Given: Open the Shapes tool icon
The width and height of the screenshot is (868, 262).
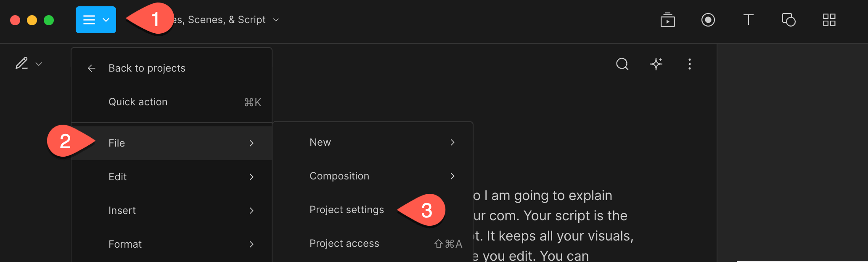Looking at the screenshot, I should tap(789, 20).
